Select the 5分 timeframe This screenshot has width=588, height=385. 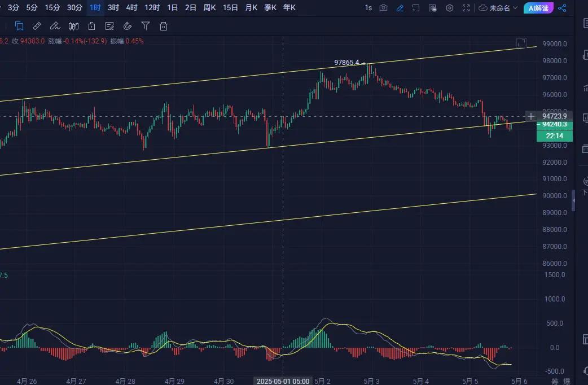32,7
